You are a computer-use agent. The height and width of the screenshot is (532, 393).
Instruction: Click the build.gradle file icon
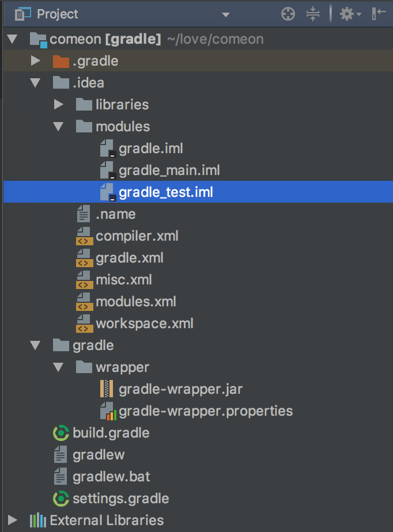(61, 433)
